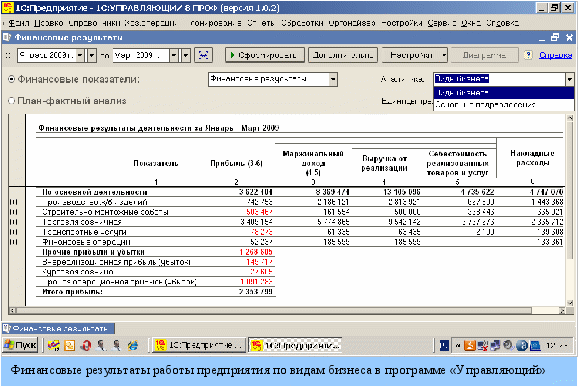Select Финансовые показатели radio button
578x387 pixels.
(11, 79)
